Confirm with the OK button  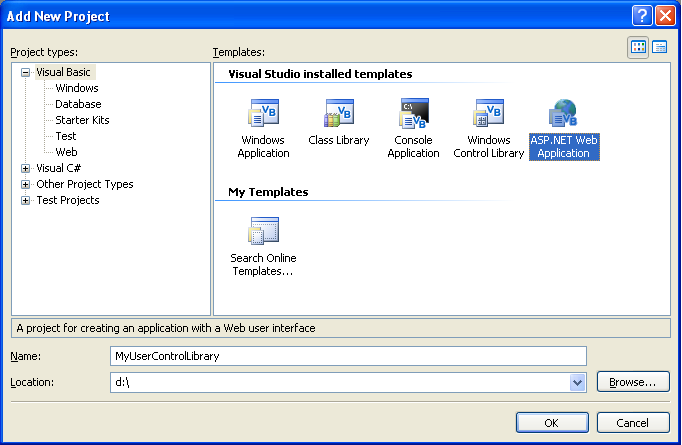pyautogui.click(x=551, y=421)
